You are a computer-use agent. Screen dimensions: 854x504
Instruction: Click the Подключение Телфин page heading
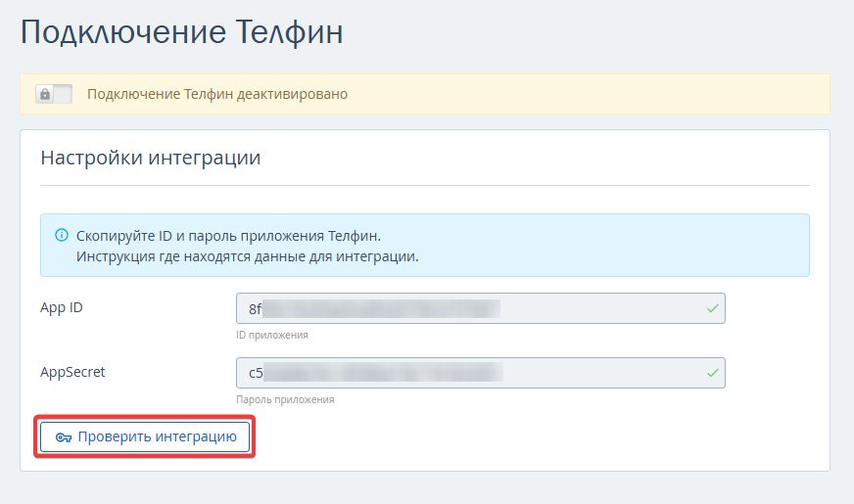click(x=182, y=32)
